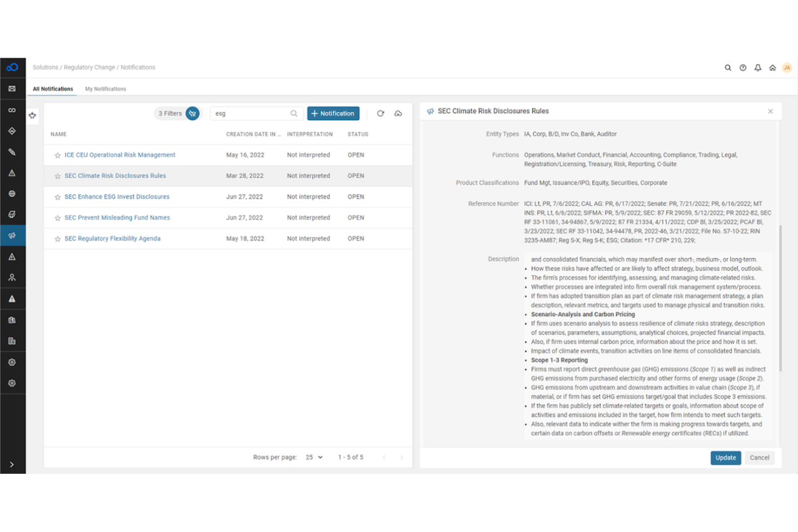
Task: Click the blue infinity logo in the sidebar top
Action: pos(12,67)
